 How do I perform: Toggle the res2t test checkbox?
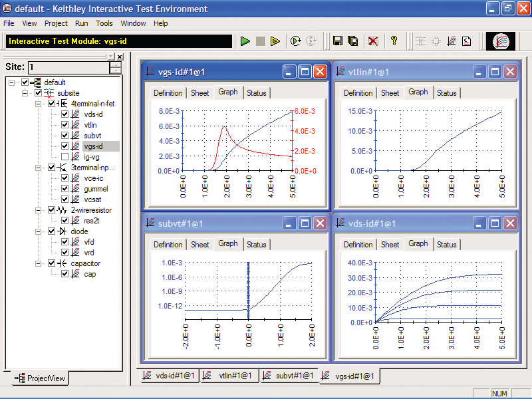pyautogui.click(x=65, y=221)
